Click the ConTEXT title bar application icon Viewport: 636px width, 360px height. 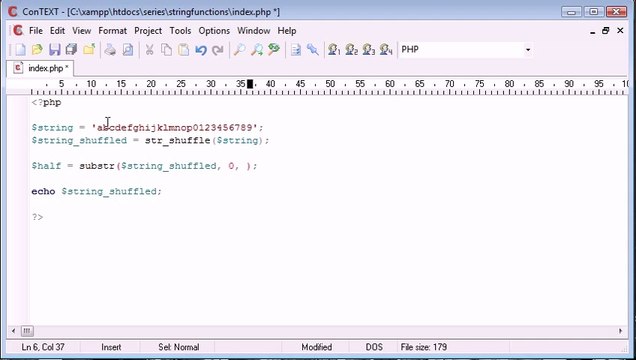click(x=13, y=11)
